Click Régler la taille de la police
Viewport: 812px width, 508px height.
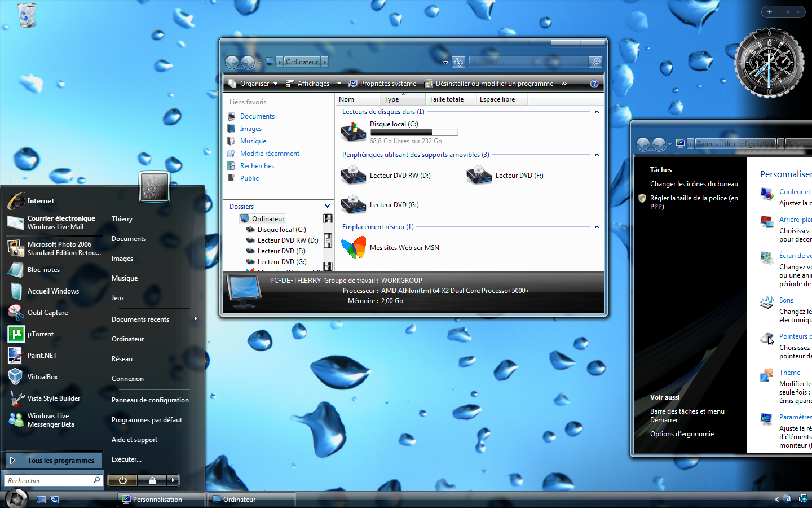[x=694, y=202]
